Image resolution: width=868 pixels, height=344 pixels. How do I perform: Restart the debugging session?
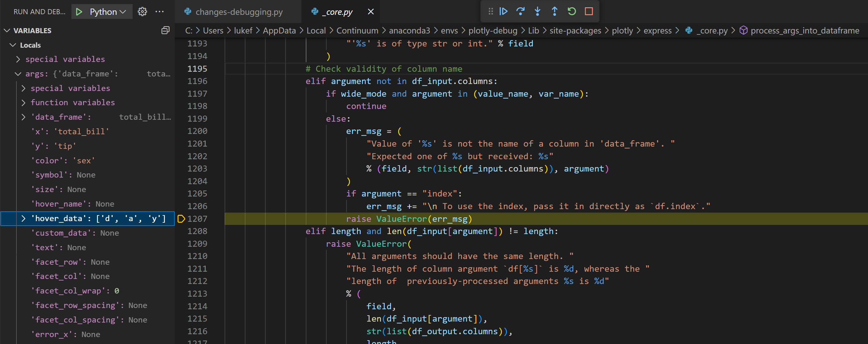tap(571, 11)
